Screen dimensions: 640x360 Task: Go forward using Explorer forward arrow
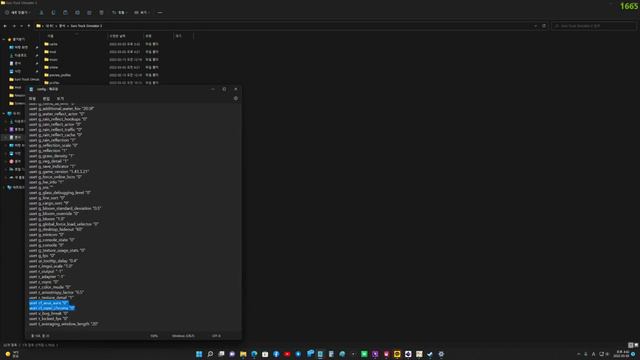pyautogui.click(x=13, y=26)
